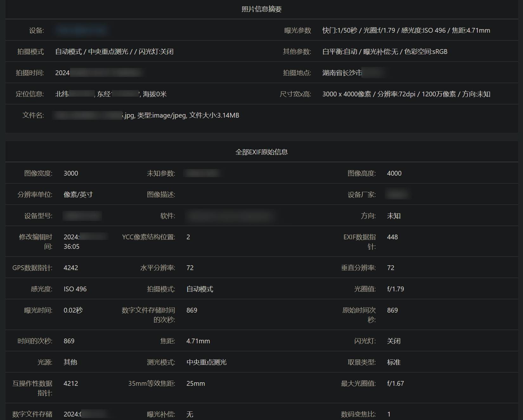Screen dimensions: 523x420
Task: Click the 测光模式 value 中央重点测光
Action: pos(206,362)
